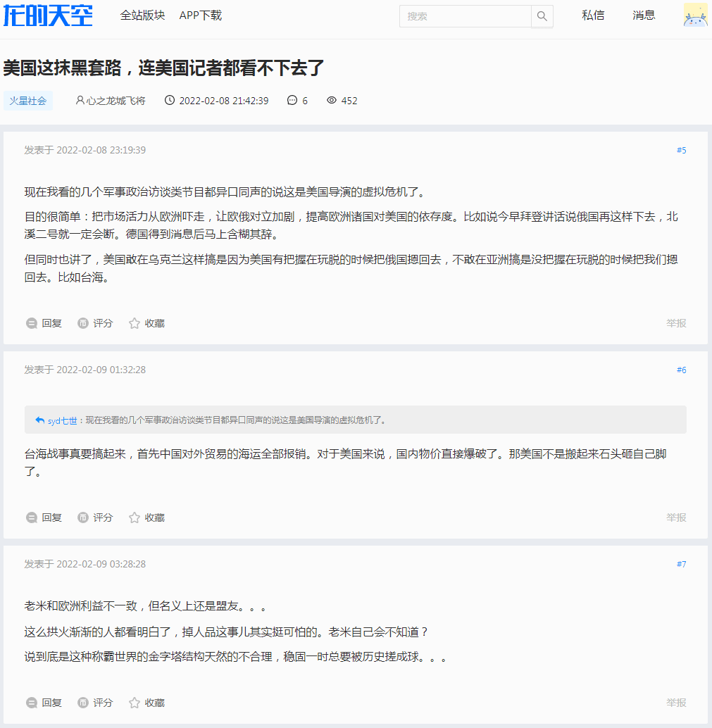Open the user avatar in the header
712x728 pixels.
point(695,15)
